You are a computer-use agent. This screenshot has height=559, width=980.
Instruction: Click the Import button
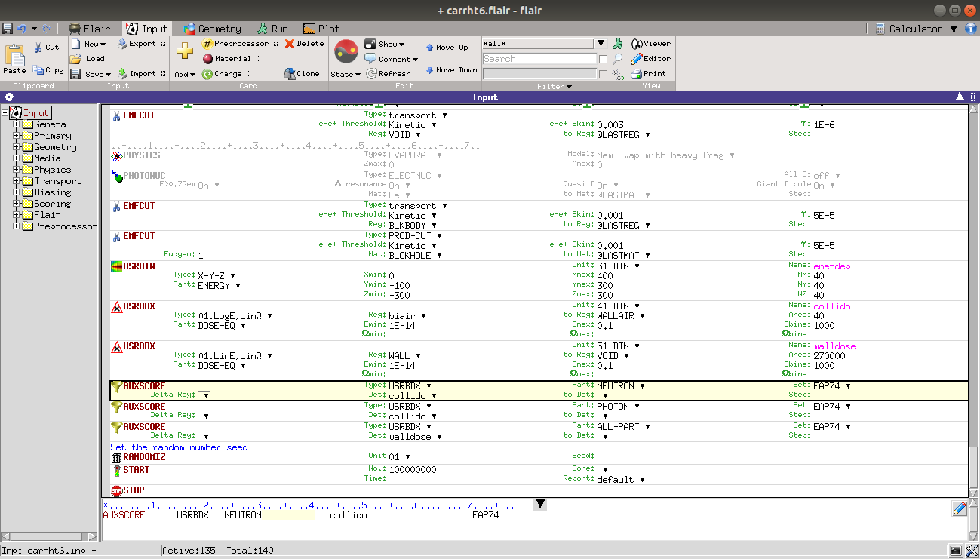(137, 74)
